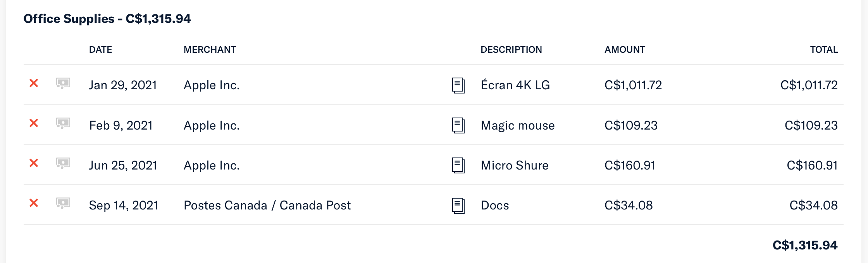Click document icon next to Magic mouse
The image size is (868, 263).
(458, 125)
